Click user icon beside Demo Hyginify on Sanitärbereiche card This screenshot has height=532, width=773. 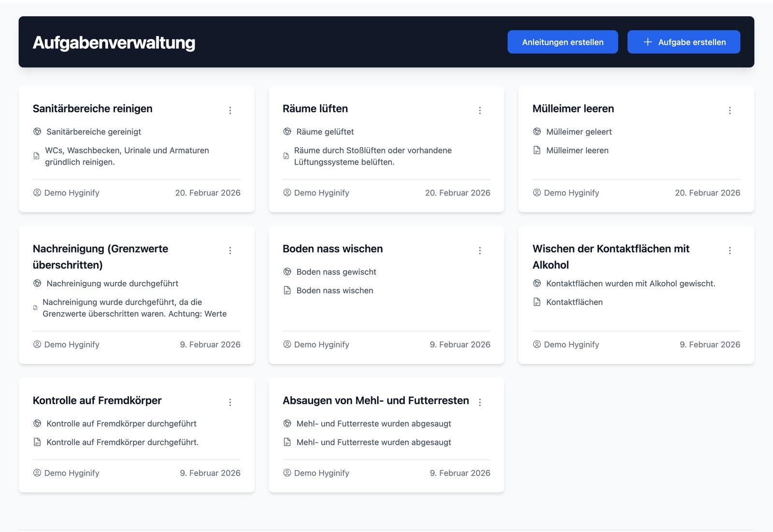click(x=37, y=193)
